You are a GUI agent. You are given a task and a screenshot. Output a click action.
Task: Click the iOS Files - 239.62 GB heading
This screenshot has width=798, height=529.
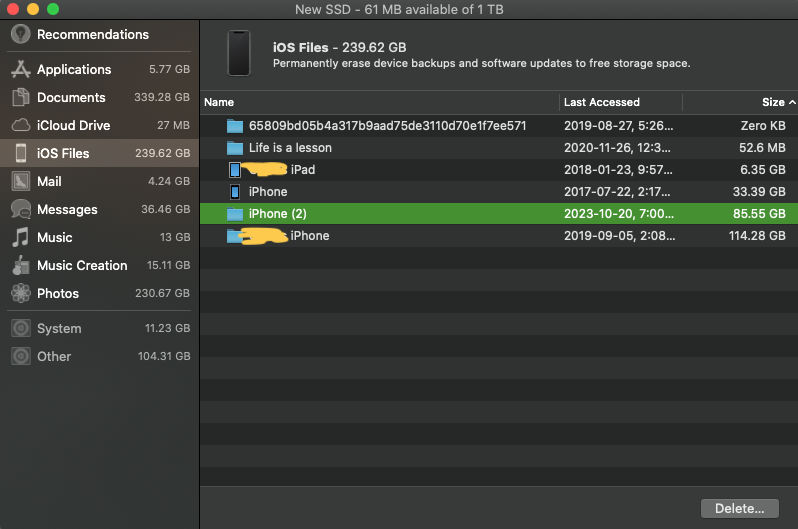click(339, 47)
